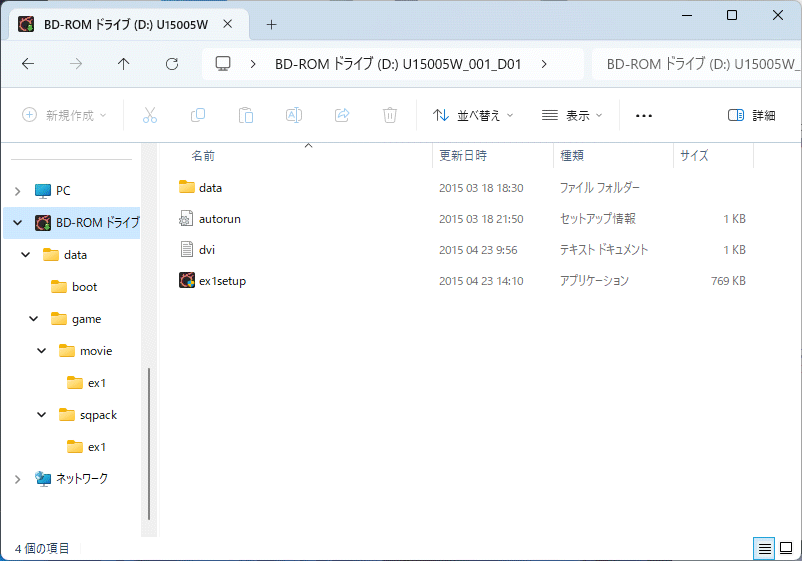Click the Rename icon in toolbar
The height and width of the screenshot is (561, 802).
(294, 115)
